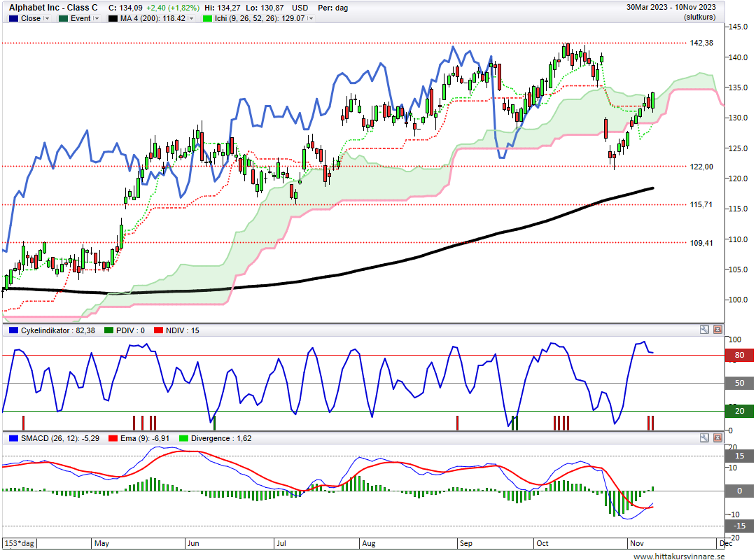The image size is (756, 560).
Task: Select the Ichi (9, 26, 52, 26) label
Action: (260, 18)
